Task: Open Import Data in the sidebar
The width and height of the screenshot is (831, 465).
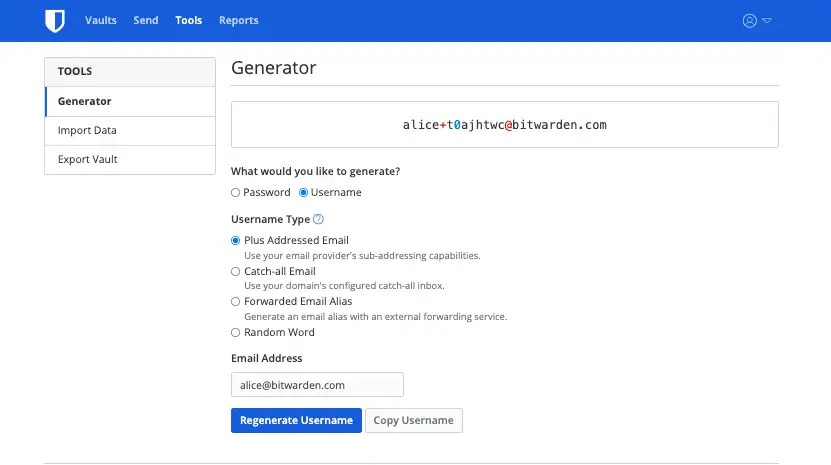Action: pyautogui.click(x=130, y=130)
